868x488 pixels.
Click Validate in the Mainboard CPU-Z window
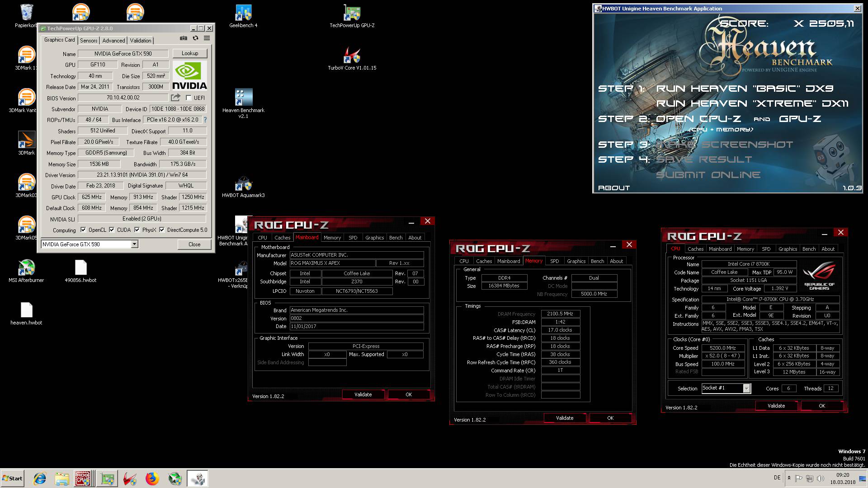[x=363, y=394]
